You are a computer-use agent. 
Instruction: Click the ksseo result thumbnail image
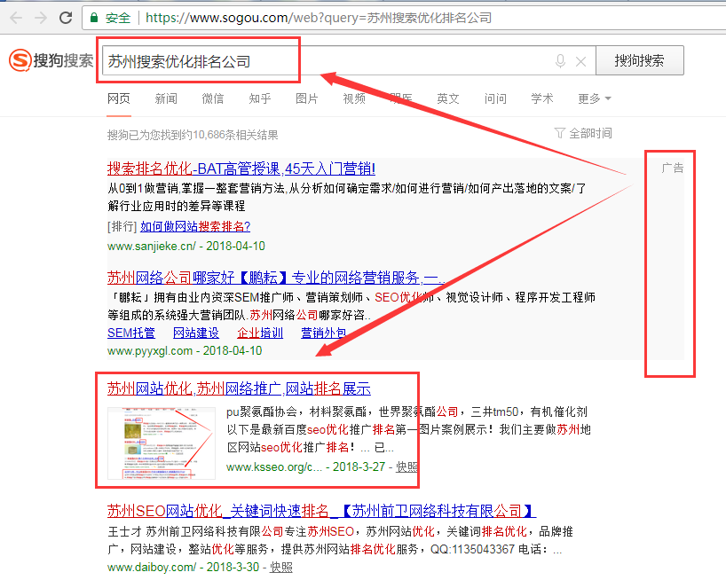point(161,443)
